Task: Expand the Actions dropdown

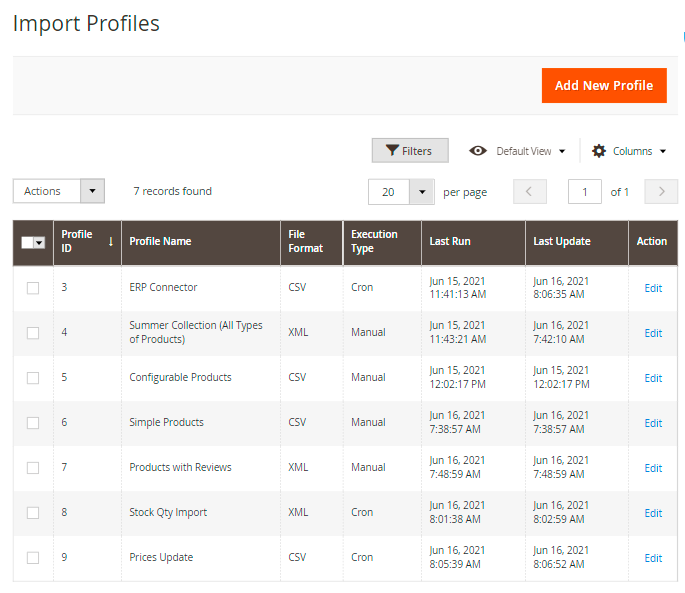Action: click(59, 191)
